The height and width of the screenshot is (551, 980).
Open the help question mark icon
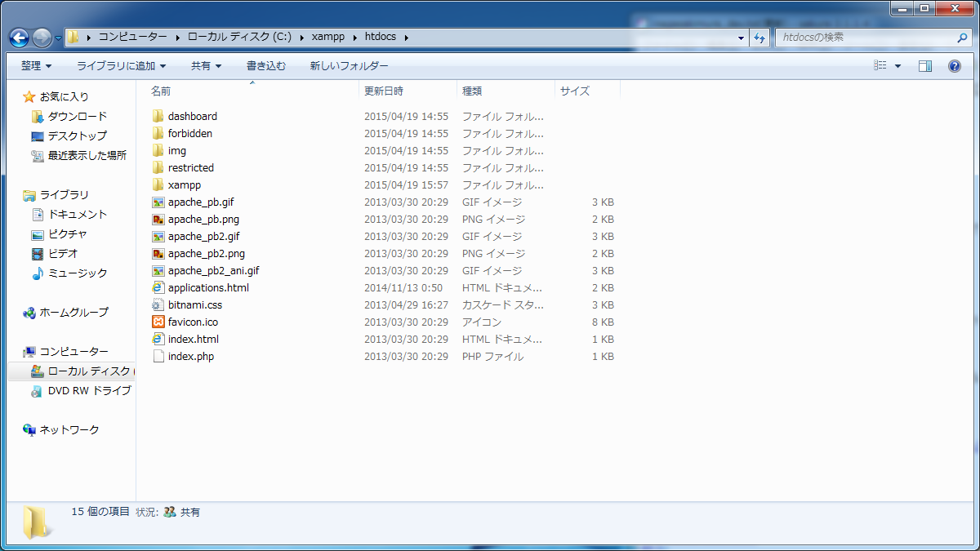coord(954,66)
